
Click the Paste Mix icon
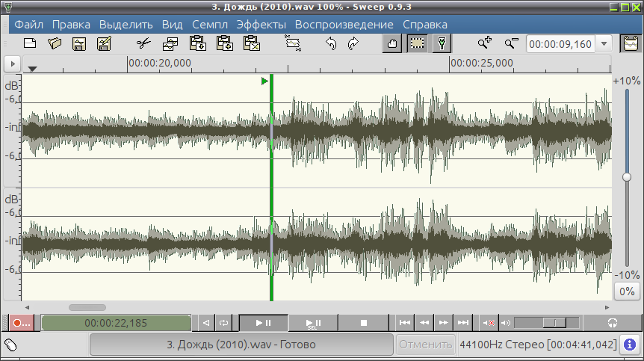pyautogui.click(x=225, y=43)
